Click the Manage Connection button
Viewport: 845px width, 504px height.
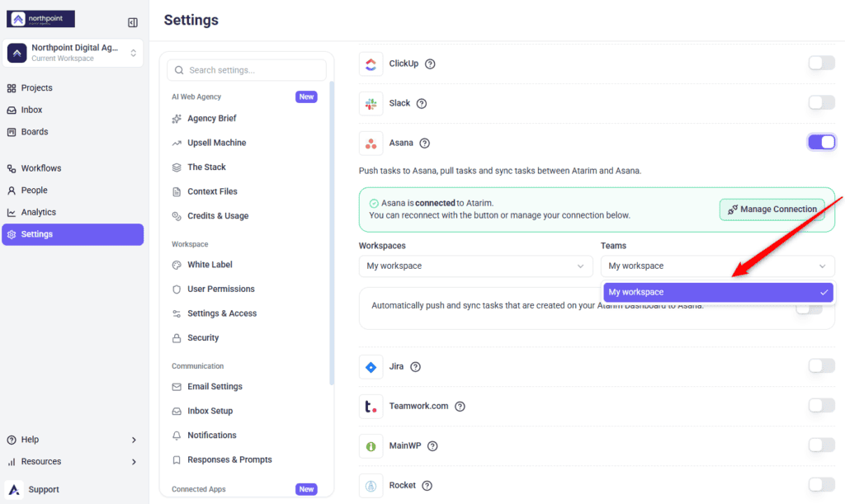pyautogui.click(x=772, y=210)
